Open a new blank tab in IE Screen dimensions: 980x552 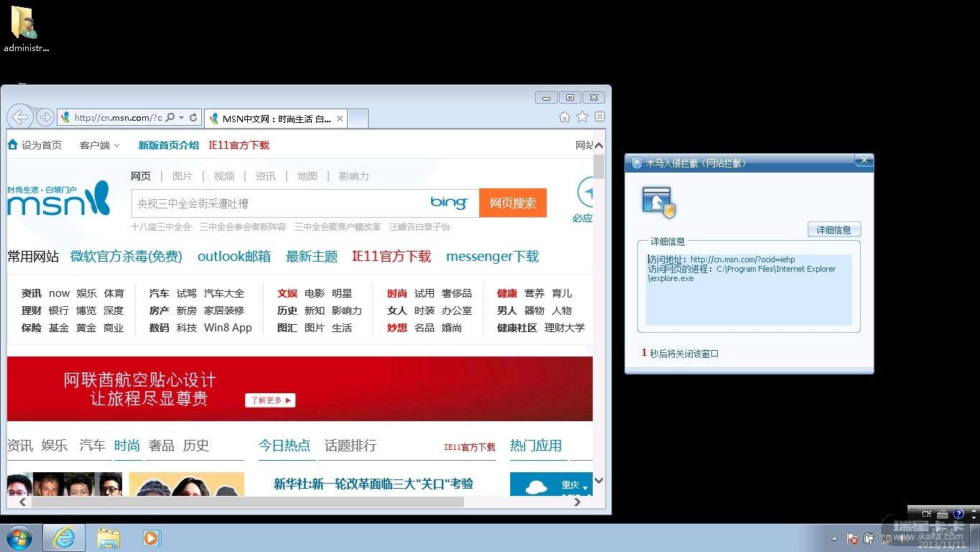pos(358,119)
